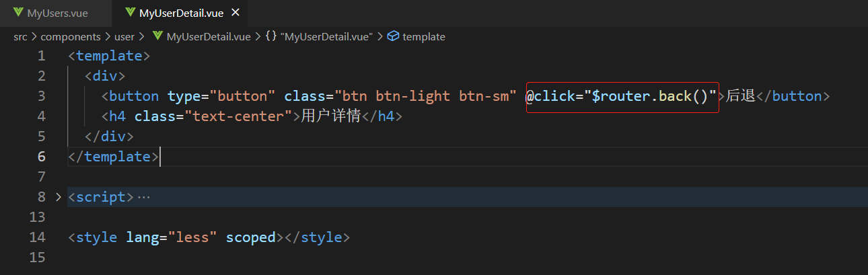Click the Vue file icon in breadcrumbs
The height and width of the screenshot is (275, 868).
pos(157,36)
